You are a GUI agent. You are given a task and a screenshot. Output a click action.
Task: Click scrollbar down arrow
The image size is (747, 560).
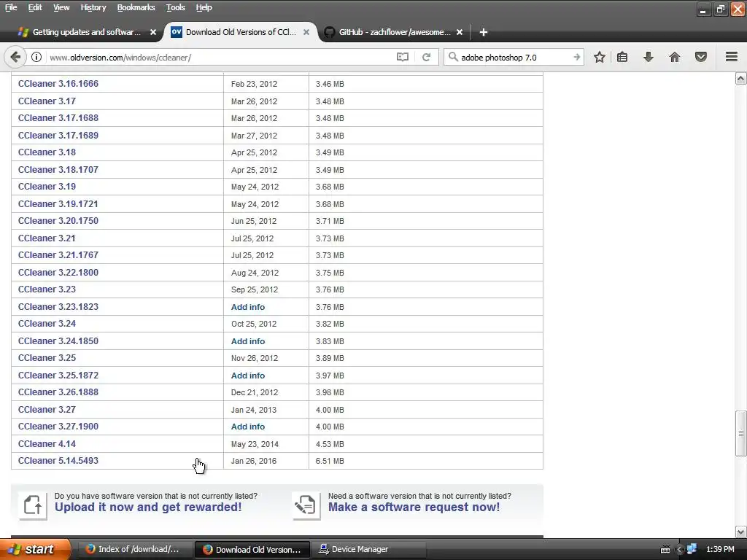[741, 532]
